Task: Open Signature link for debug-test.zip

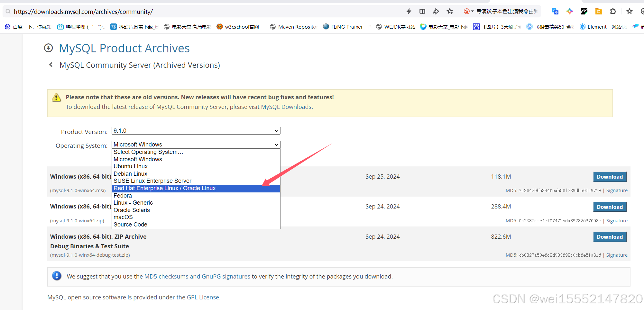Action: 617,255
